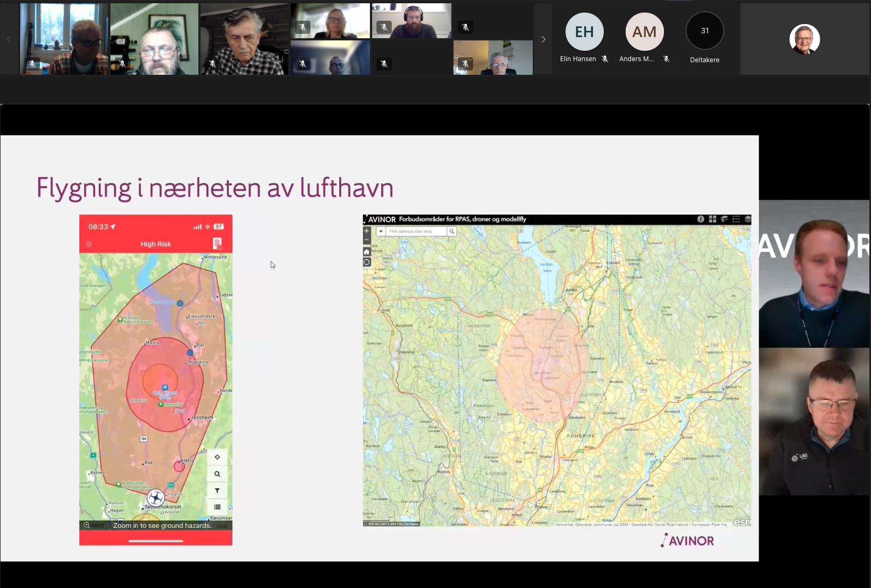This screenshot has width=871, height=588.
Task: Click the legend list icon in Avinor header
Action: (736, 219)
